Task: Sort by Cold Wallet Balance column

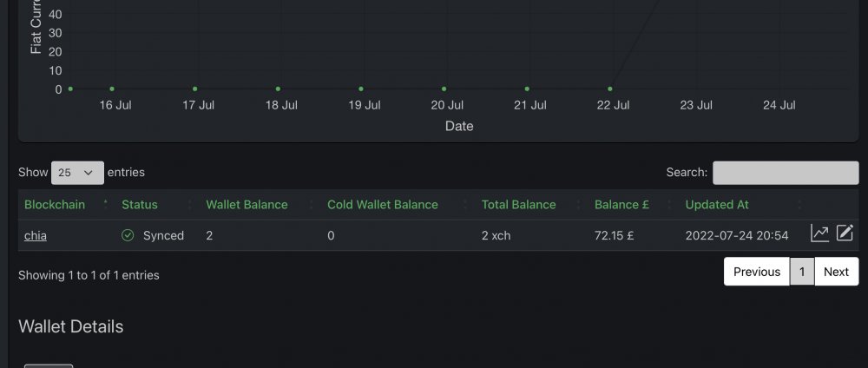Action: 383,205
